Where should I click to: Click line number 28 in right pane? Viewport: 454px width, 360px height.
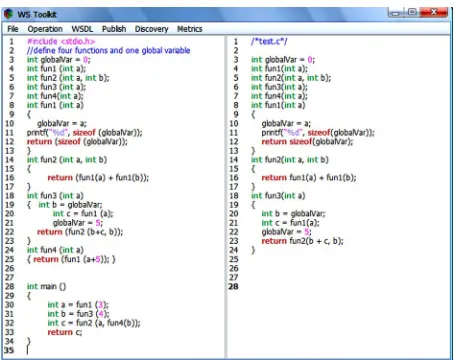tap(233, 286)
